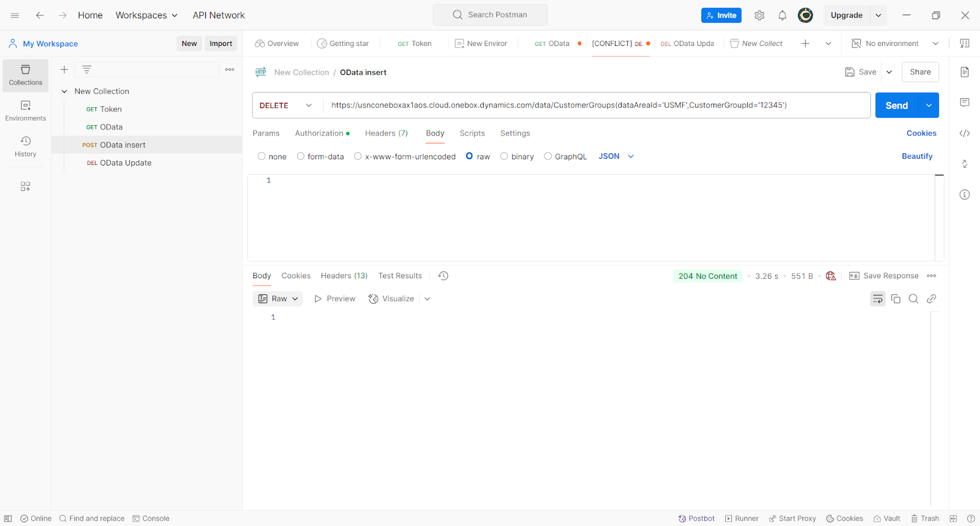Viewport: 980px width, 526px height.
Task: Search within the response body
Action: 913,299
